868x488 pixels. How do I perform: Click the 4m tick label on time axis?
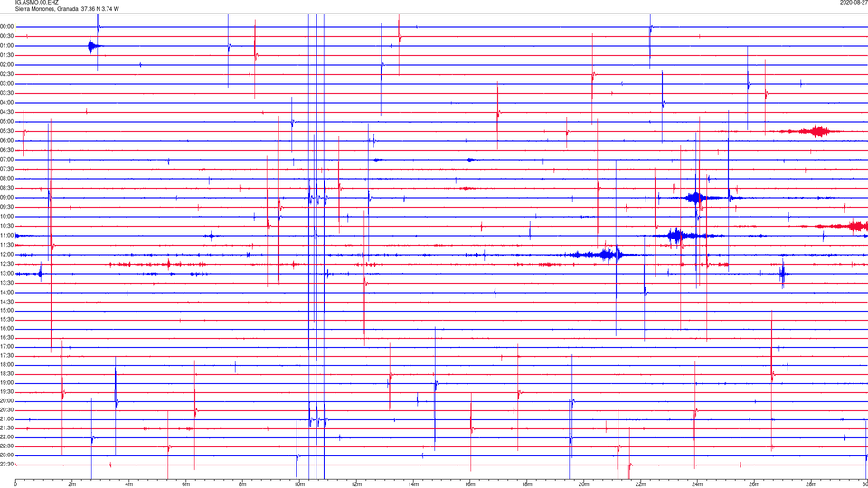pyautogui.click(x=129, y=484)
